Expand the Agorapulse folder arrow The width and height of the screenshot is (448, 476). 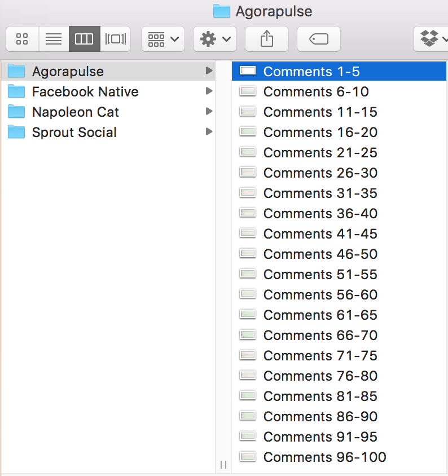[x=209, y=71]
